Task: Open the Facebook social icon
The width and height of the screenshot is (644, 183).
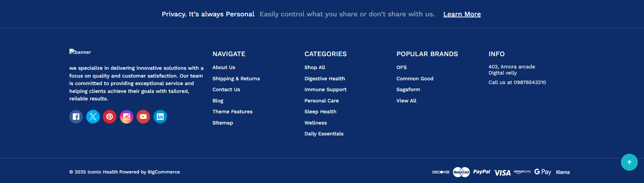Action: (x=76, y=117)
